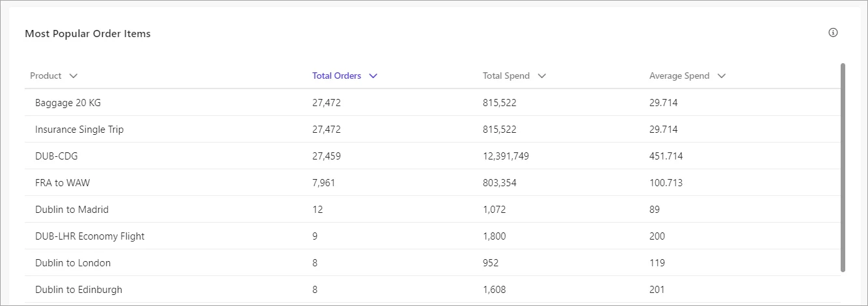Click total orders value 7,961
The height and width of the screenshot is (306, 868).
coord(324,183)
